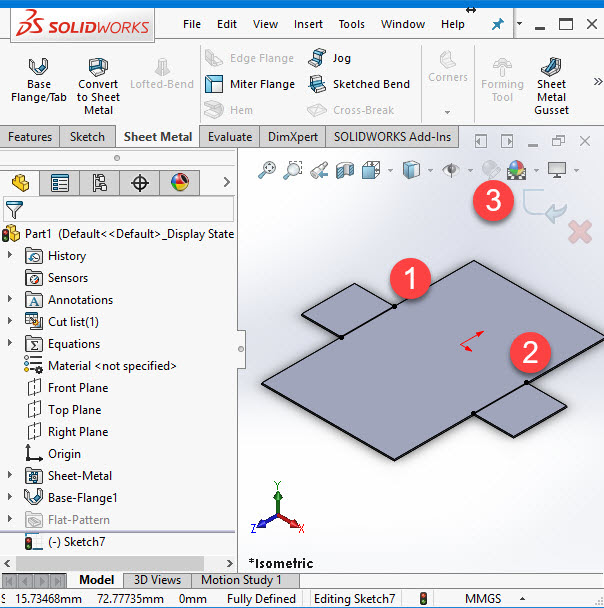The height and width of the screenshot is (608, 604).
Task: Switch to the Sketch ribbon tab
Action: pos(87,136)
